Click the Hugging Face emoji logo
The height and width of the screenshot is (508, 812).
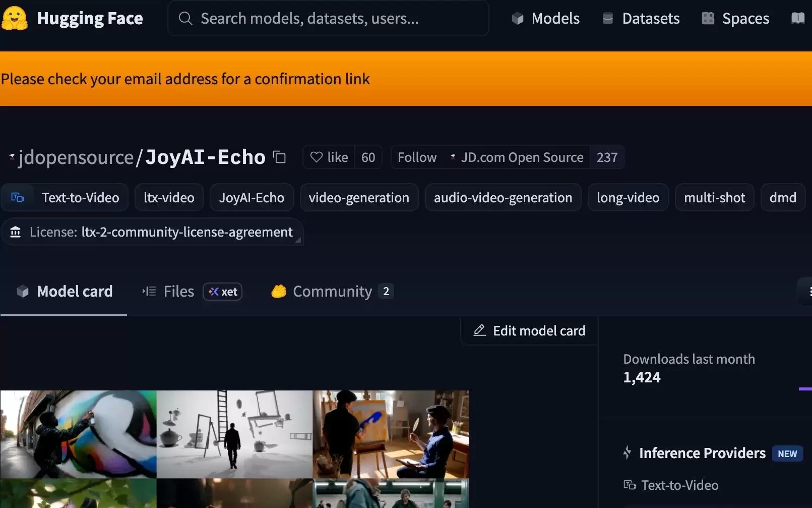(15, 18)
